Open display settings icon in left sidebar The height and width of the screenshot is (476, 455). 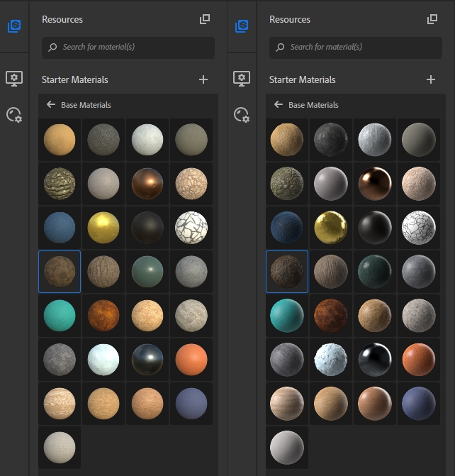pos(14,78)
